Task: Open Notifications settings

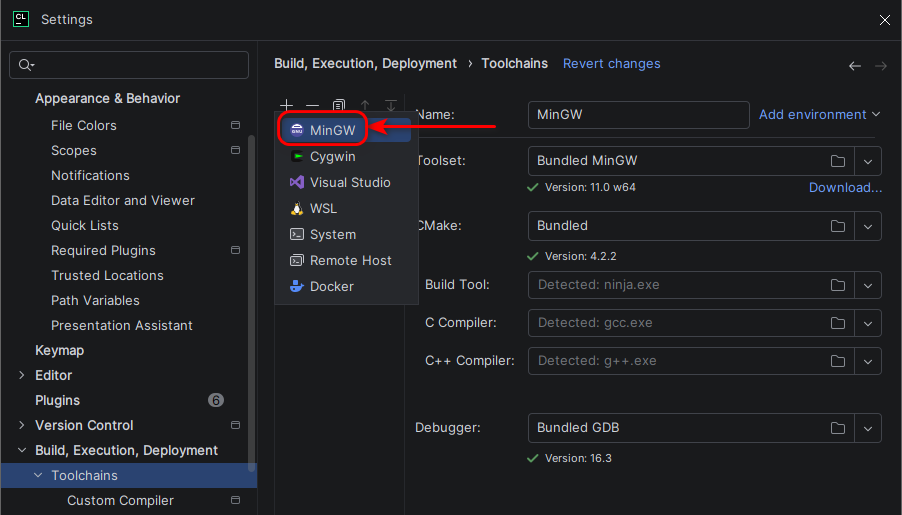Action: (x=90, y=176)
